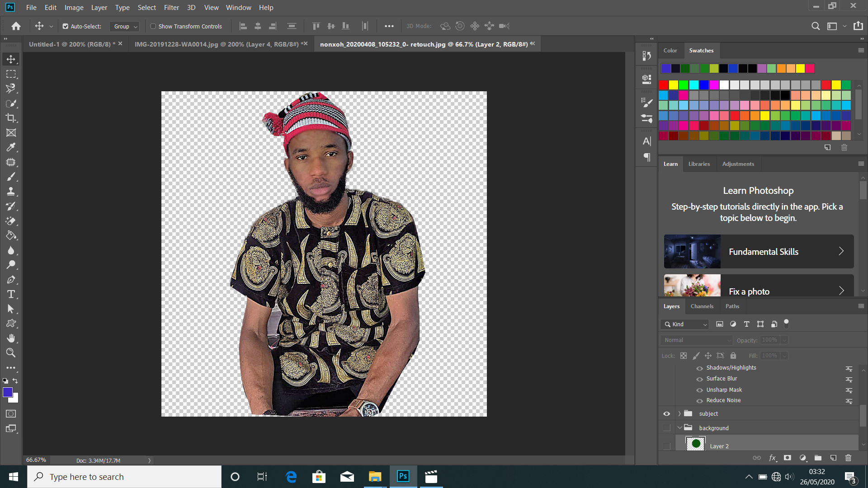Select the Rectangular Marquee tool
This screenshot has height=488, width=868.
11,74
